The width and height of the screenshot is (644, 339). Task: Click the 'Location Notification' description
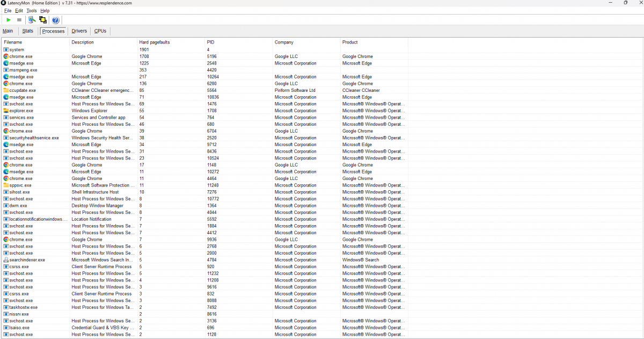coord(92,219)
